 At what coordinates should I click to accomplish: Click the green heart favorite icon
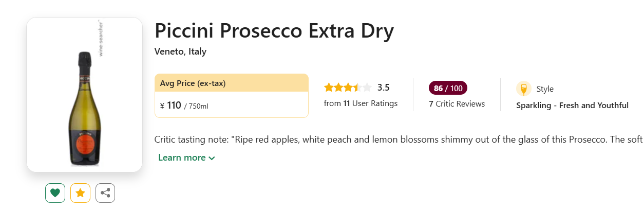[x=55, y=193]
